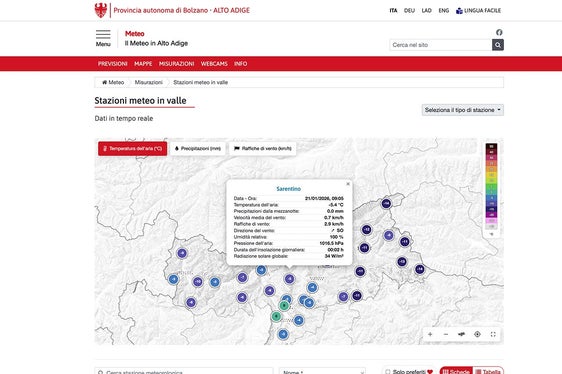Click Umidità relativa row label

pos(251,237)
